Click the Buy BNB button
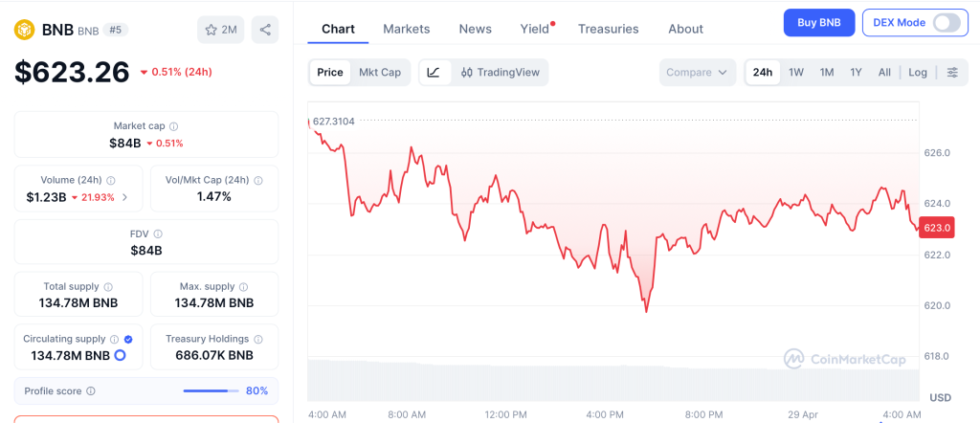The height and width of the screenshot is (423, 980). [x=818, y=22]
